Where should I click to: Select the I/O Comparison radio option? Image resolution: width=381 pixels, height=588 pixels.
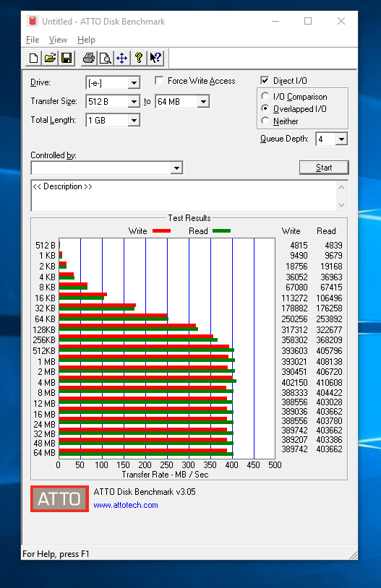coord(265,96)
